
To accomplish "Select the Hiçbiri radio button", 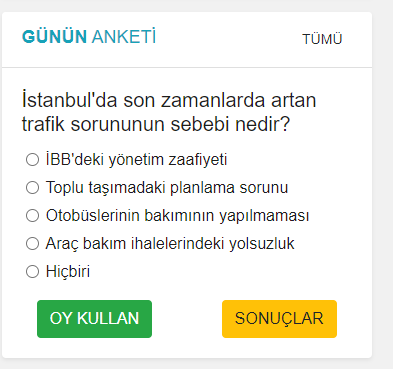I will [x=32, y=271].
